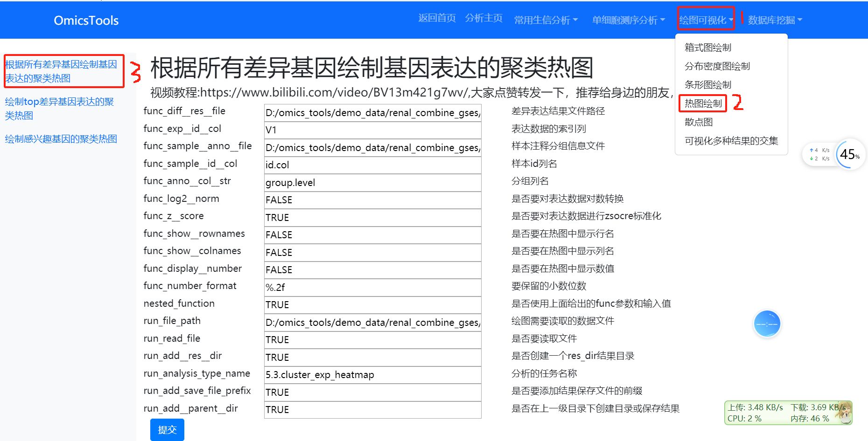Click the OmicsTools brand logo
This screenshot has height=441, width=868.
pyautogui.click(x=86, y=21)
